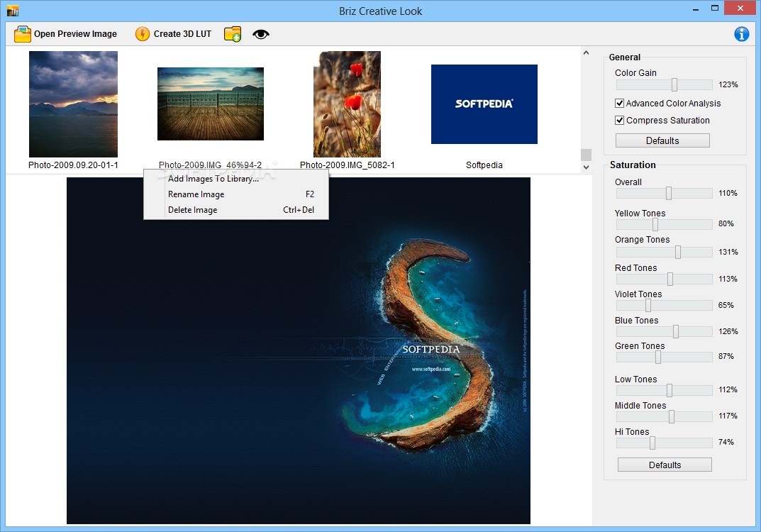Select Delete Image from context menu
This screenshot has width=761, height=532.
[236, 210]
